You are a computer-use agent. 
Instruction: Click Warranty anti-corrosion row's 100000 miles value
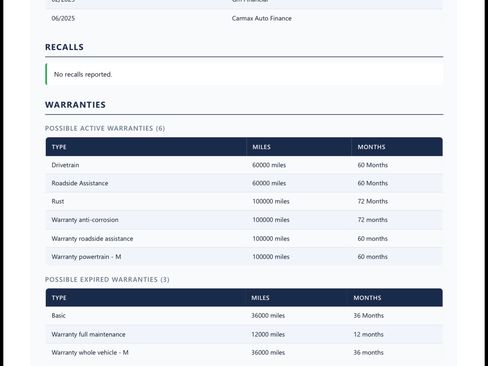coord(271,220)
